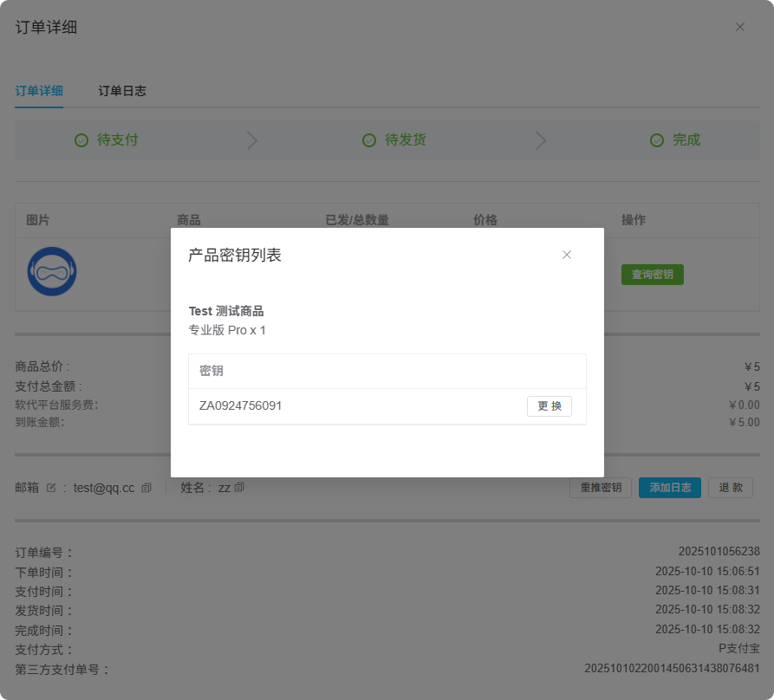Click the 退款 button
Viewport: 774px width, 700px height.
point(730,487)
